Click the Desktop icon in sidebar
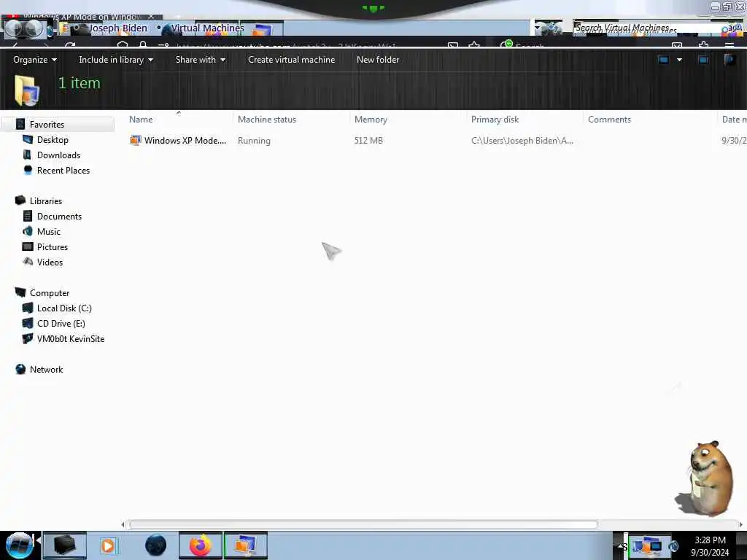 click(x=28, y=139)
